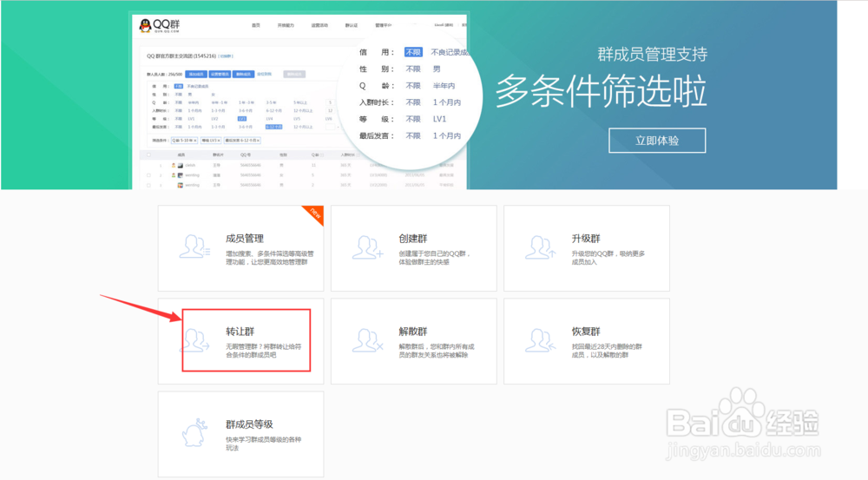Click description '无暇管理群？将群转让给符合条件的群成员吧'

click(x=264, y=351)
